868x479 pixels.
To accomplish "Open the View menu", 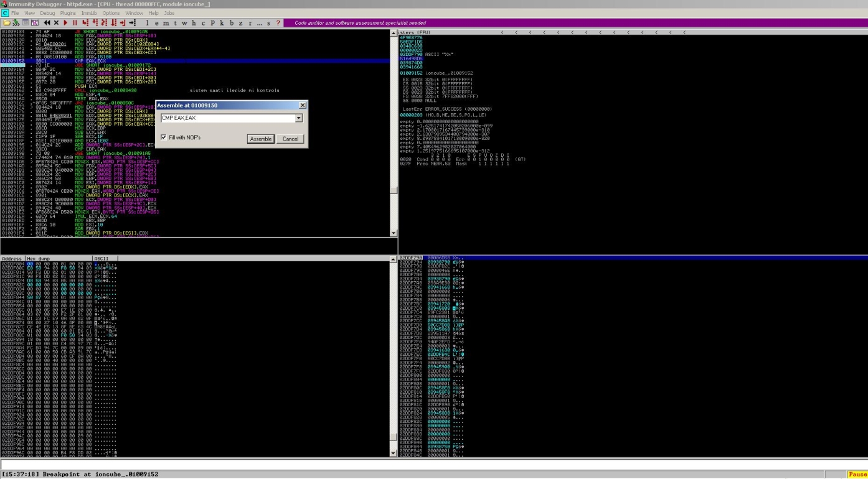I will tap(29, 13).
